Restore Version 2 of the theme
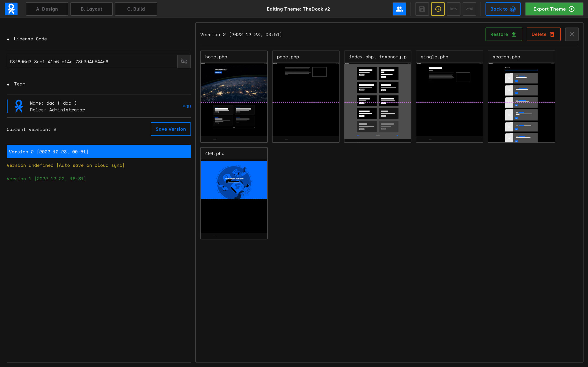Screen dimensions: 588x367 pos(503,34)
